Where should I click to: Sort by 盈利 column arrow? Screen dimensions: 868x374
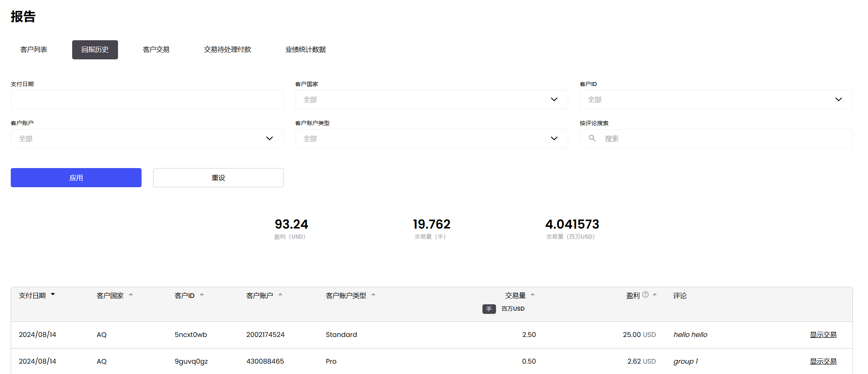tap(655, 294)
